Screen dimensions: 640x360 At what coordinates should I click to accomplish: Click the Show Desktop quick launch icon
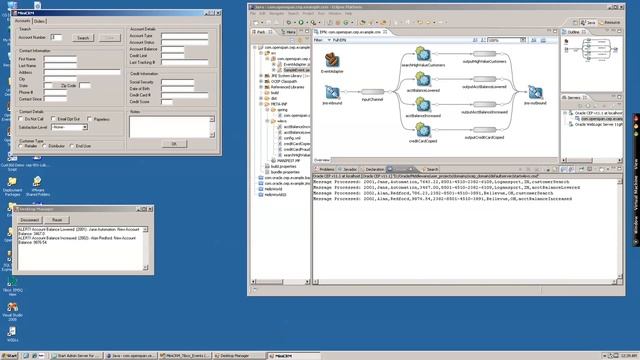coord(27,356)
